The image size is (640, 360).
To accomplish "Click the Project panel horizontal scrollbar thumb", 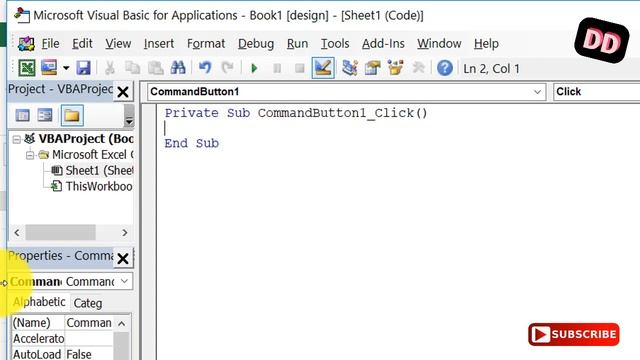I will (60, 233).
